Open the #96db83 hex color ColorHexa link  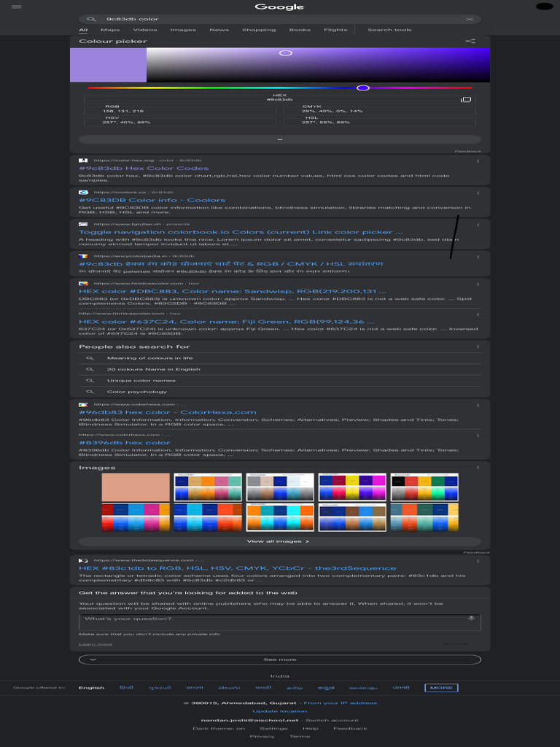(x=168, y=413)
